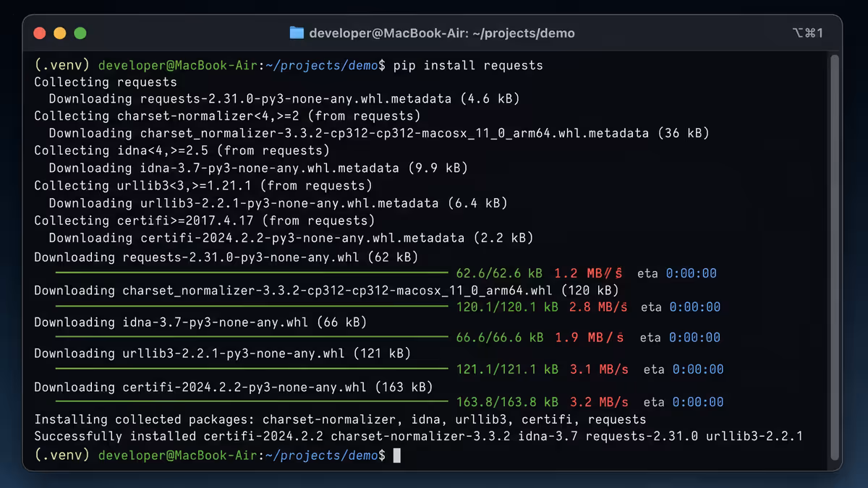Click 'Collecting urllib3<3,>=1.21.1' line
The width and height of the screenshot is (868, 488).
(x=205, y=186)
